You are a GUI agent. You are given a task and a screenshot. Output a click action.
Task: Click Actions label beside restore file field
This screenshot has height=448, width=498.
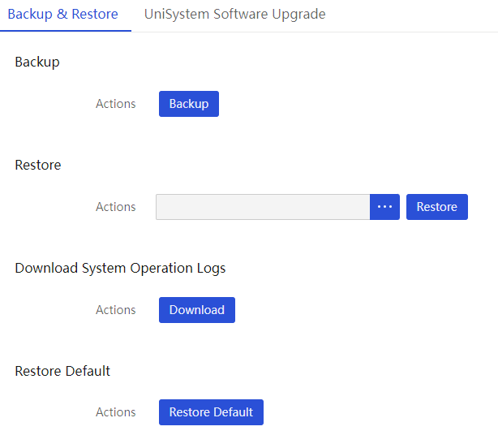(116, 207)
